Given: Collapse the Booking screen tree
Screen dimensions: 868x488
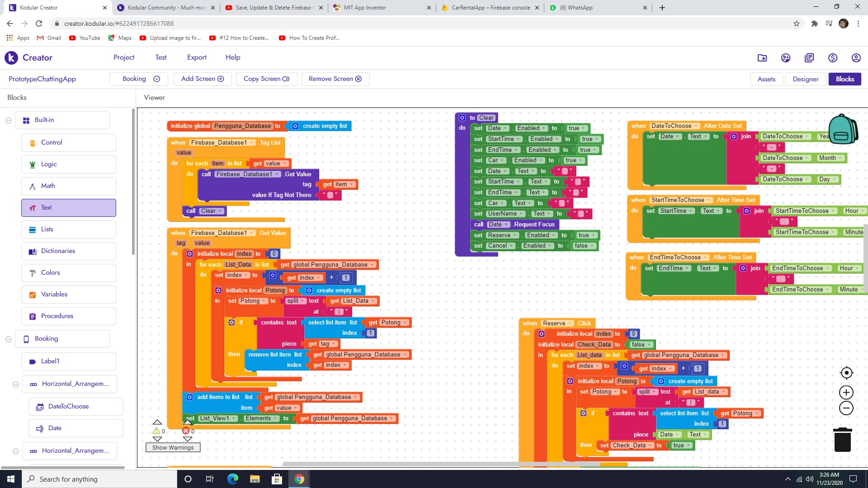Looking at the screenshot, I should point(9,339).
